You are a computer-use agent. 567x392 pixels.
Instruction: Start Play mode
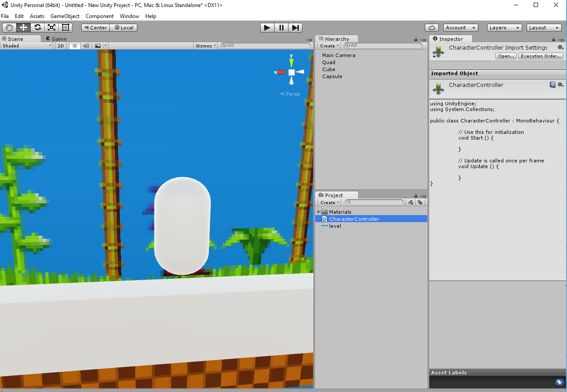pyautogui.click(x=267, y=28)
